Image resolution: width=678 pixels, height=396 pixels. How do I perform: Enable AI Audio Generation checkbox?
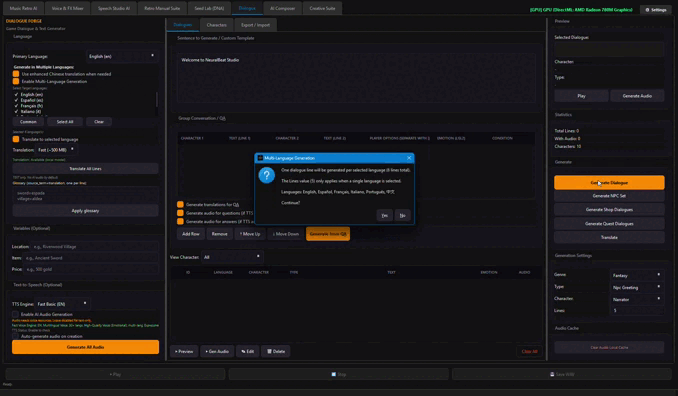[x=16, y=314]
